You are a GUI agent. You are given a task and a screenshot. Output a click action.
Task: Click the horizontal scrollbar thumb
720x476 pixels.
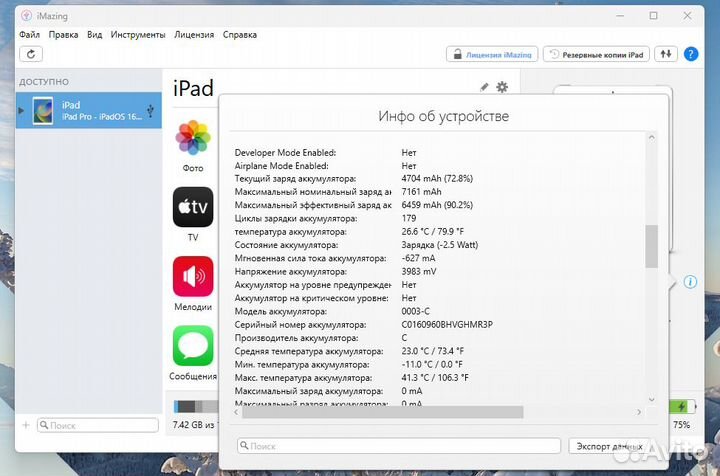coord(382,412)
